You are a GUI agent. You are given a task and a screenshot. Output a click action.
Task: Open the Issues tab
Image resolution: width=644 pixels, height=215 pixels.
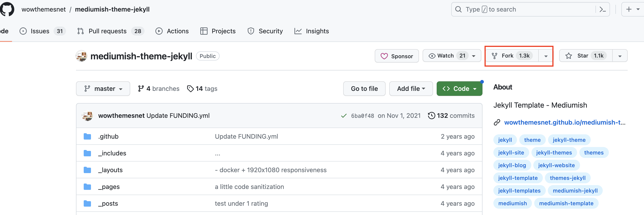[42, 31]
